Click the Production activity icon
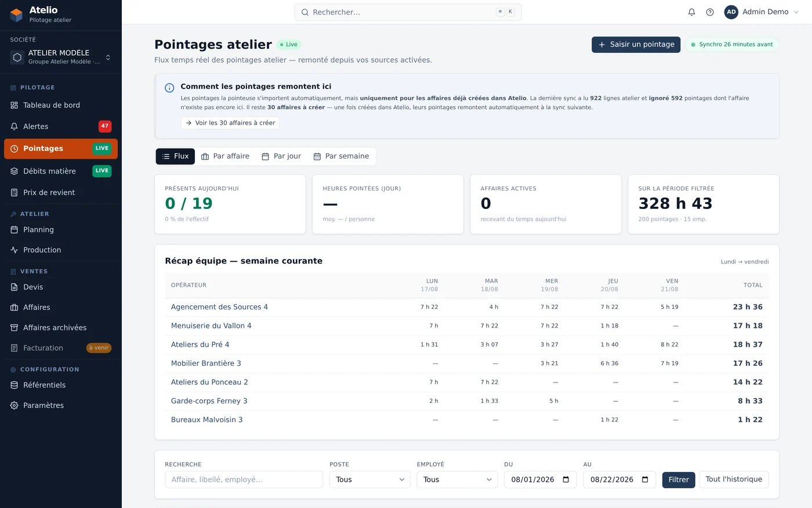This screenshot has width=812, height=508. (x=14, y=250)
